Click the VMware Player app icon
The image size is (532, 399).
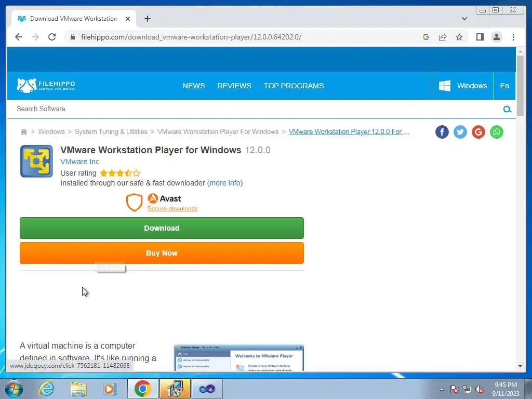tap(36, 161)
